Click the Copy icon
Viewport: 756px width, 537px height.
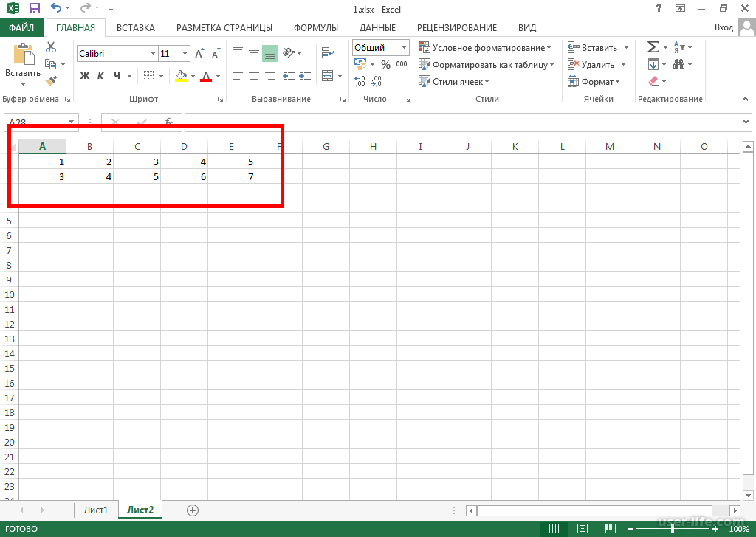coord(50,64)
